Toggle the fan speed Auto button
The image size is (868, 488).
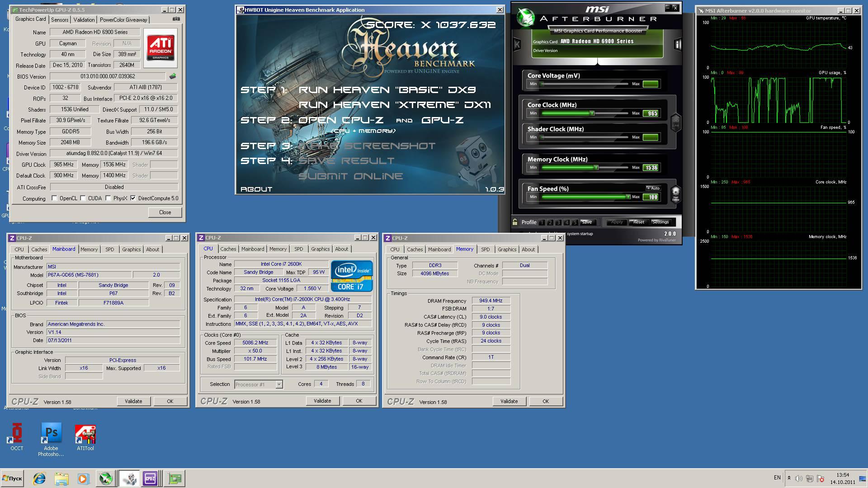tap(653, 188)
